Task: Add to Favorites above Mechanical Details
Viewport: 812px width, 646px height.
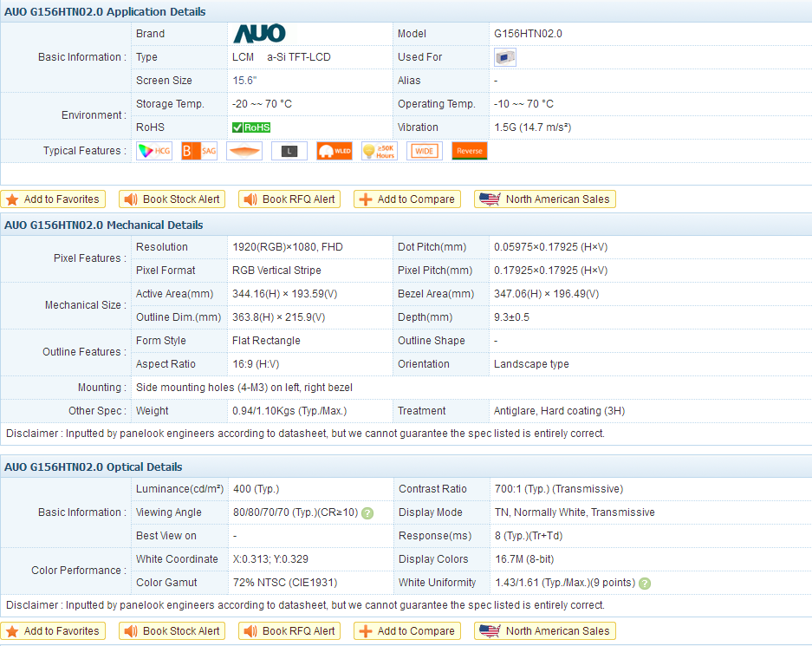Action: point(54,199)
